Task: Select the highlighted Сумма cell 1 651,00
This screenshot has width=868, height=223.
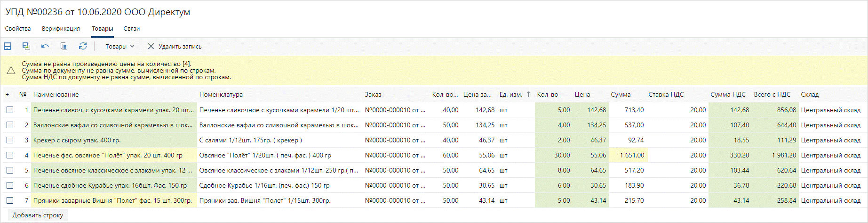Action: click(628, 155)
